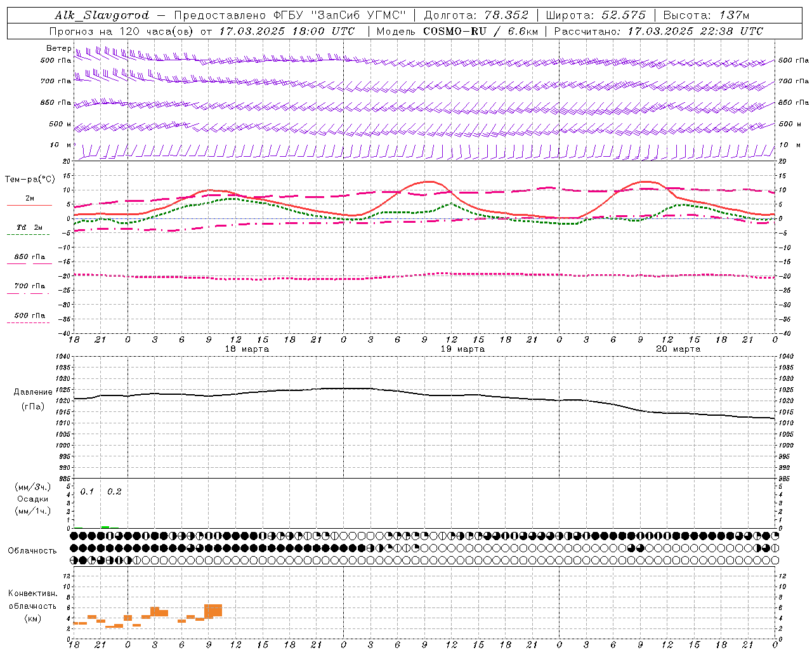Screen dimensions: 812x650
Task: Click the 0.2 precipitation value
Action: [114, 492]
